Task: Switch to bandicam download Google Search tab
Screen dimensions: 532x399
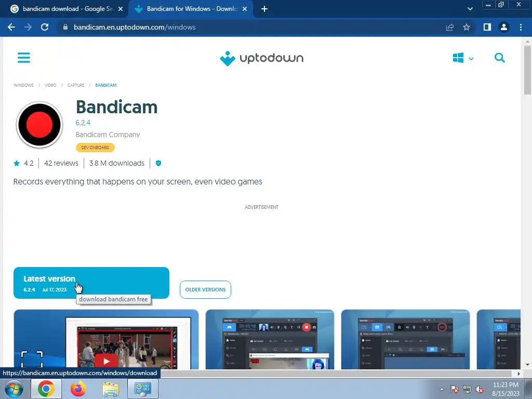Action: (66, 9)
